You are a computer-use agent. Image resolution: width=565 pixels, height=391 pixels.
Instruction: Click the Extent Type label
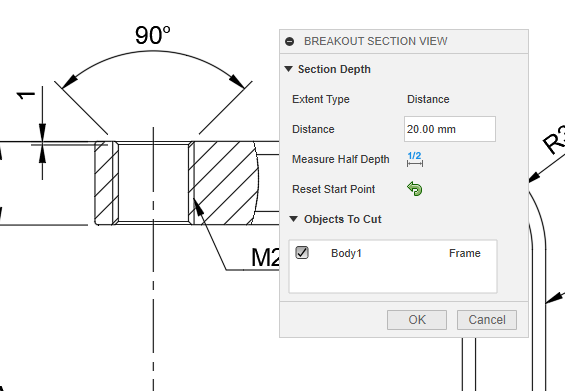(321, 99)
